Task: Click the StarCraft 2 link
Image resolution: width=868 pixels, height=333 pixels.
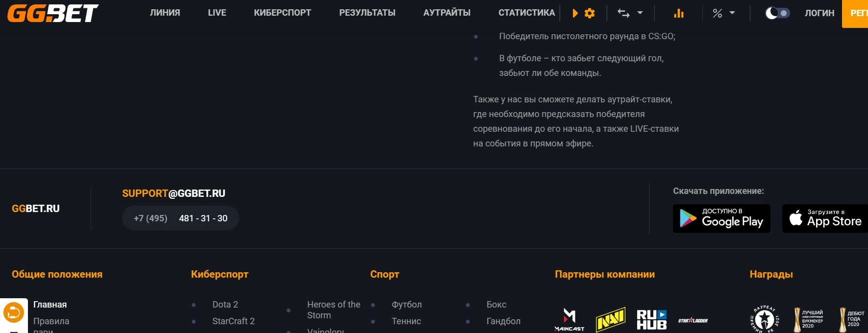Action: pos(233,321)
